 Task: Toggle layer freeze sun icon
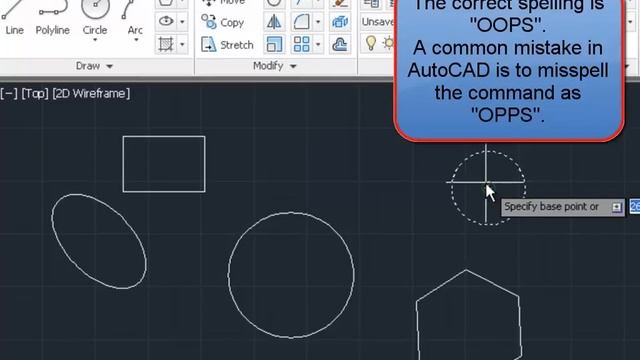pyautogui.click(x=388, y=43)
